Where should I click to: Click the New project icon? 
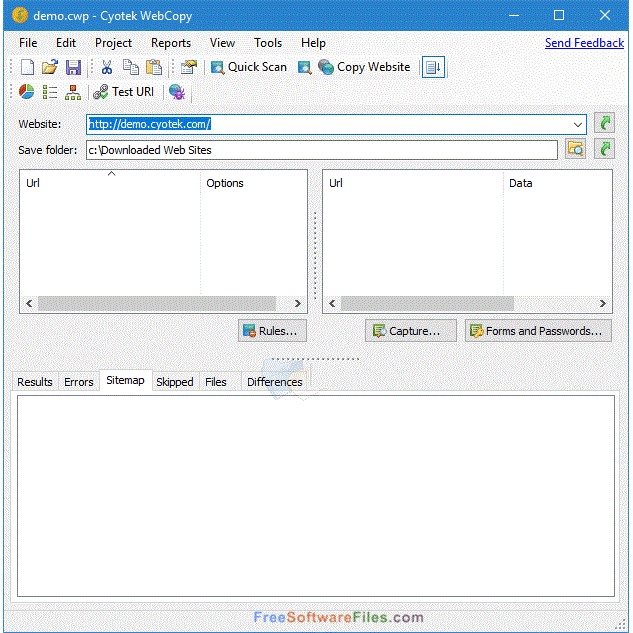27,67
